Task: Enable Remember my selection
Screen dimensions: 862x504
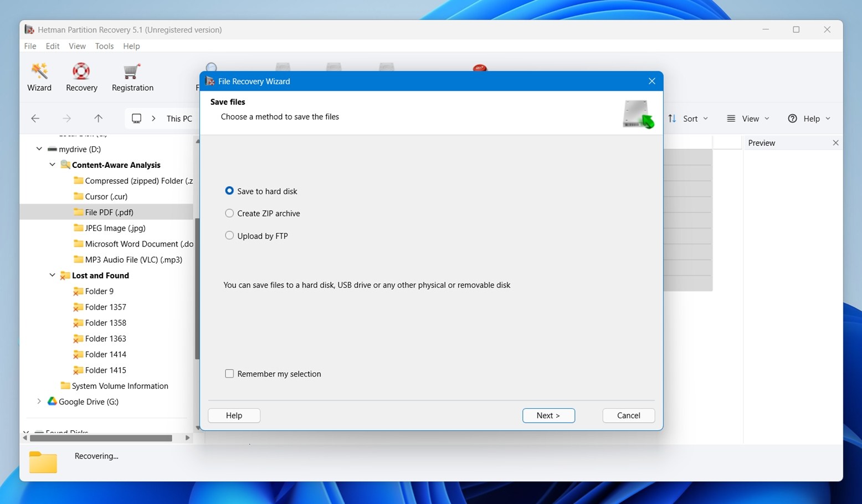Action: point(229,373)
